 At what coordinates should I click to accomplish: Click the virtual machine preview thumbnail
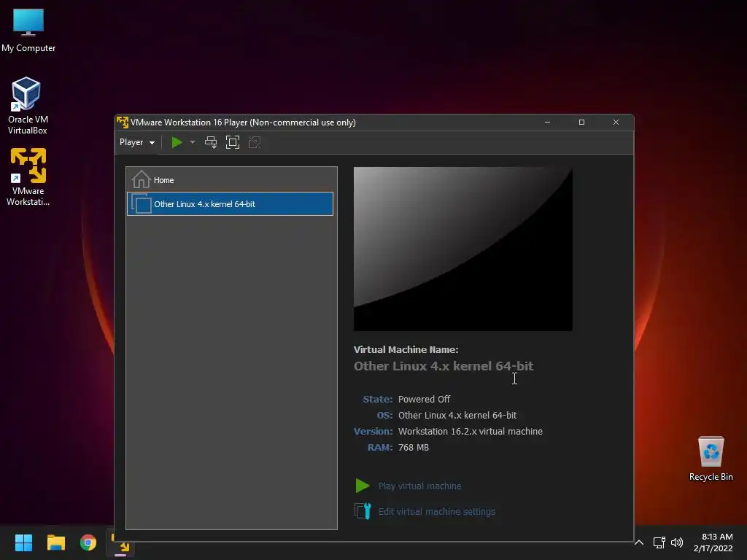(462, 249)
